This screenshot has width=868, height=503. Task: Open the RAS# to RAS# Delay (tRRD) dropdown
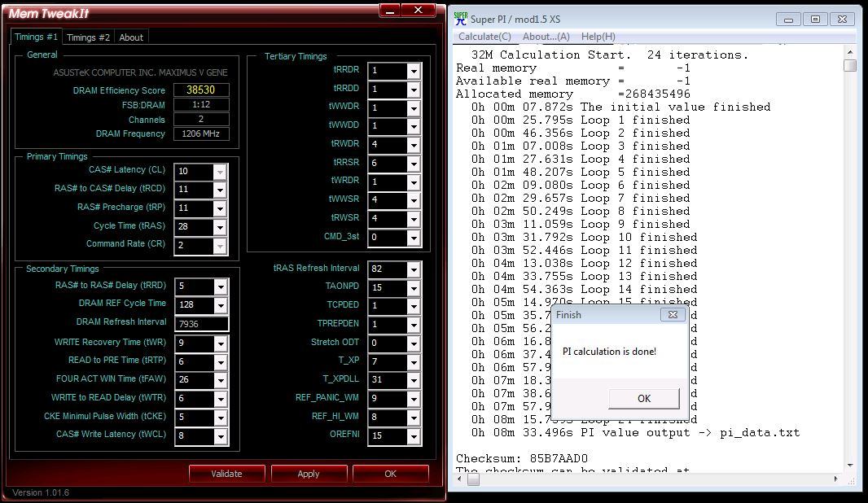click(x=221, y=286)
